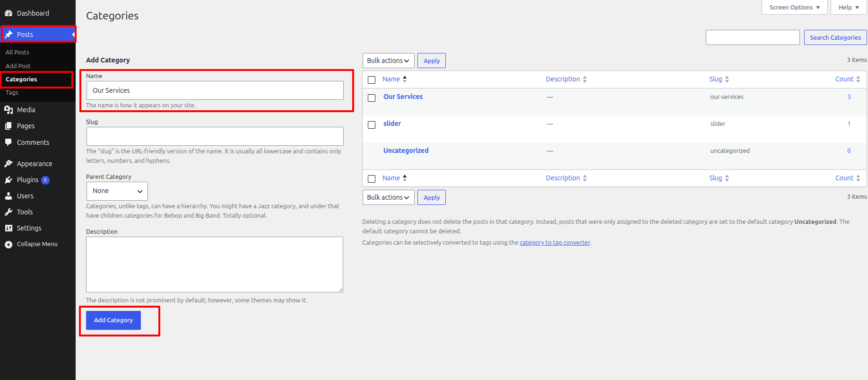Click the Posts pushpin icon
868x380 pixels.
click(9, 35)
